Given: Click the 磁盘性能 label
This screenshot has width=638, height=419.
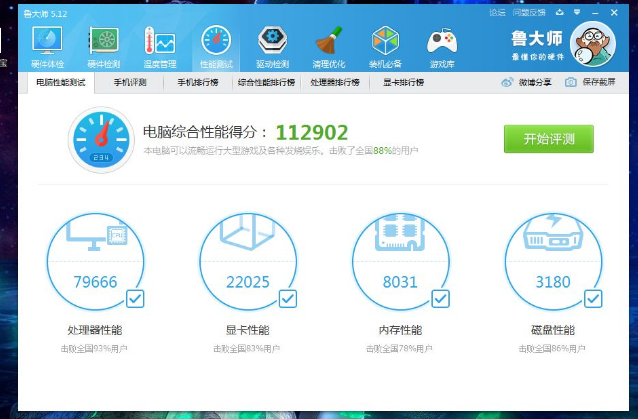Looking at the screenshot, I should point(553,330).
